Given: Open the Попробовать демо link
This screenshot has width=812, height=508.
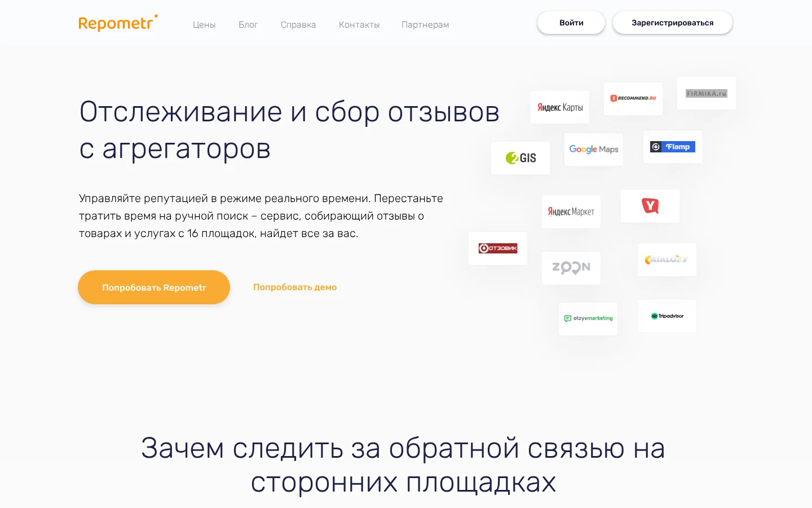Looking at the screenshot, I should (x=295, y=287).
